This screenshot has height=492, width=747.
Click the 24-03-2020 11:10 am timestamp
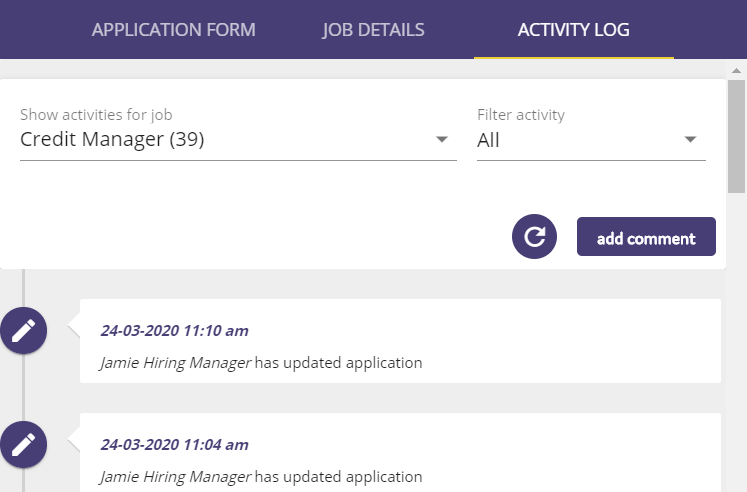[174, 331]
